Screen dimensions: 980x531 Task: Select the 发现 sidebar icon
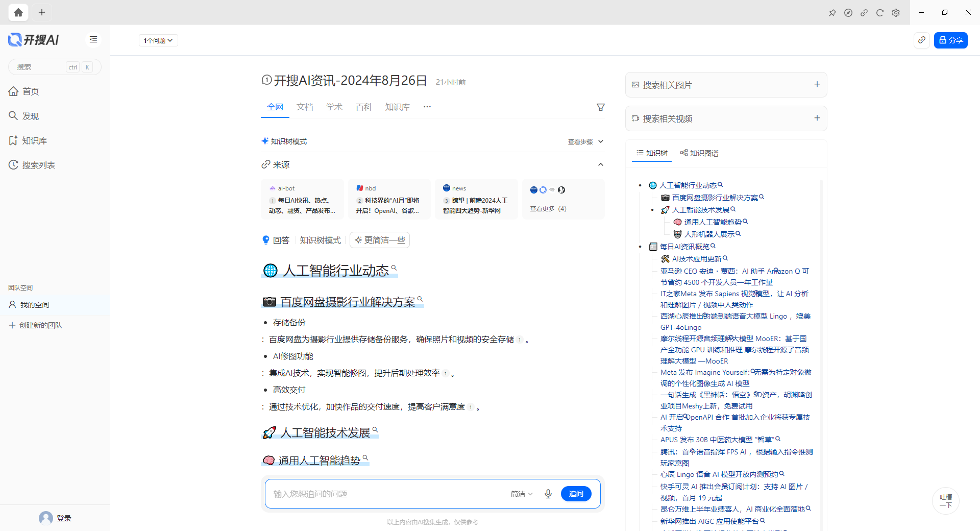click(x=13, y=116)
